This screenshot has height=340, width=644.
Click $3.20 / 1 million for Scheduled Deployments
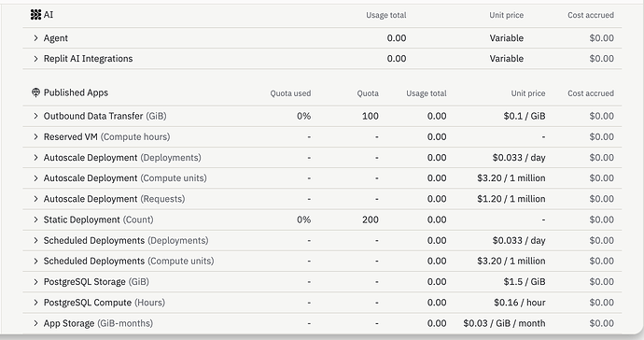point(511,261)
